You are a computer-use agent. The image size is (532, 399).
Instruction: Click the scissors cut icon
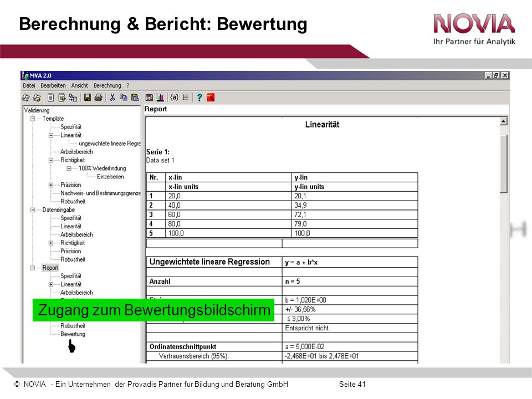(x=112, y=98)
